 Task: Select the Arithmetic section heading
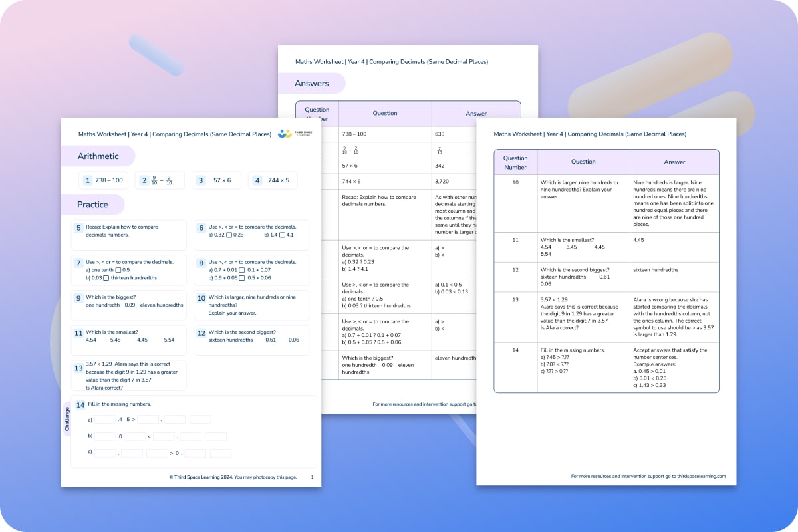coord(98,156)
